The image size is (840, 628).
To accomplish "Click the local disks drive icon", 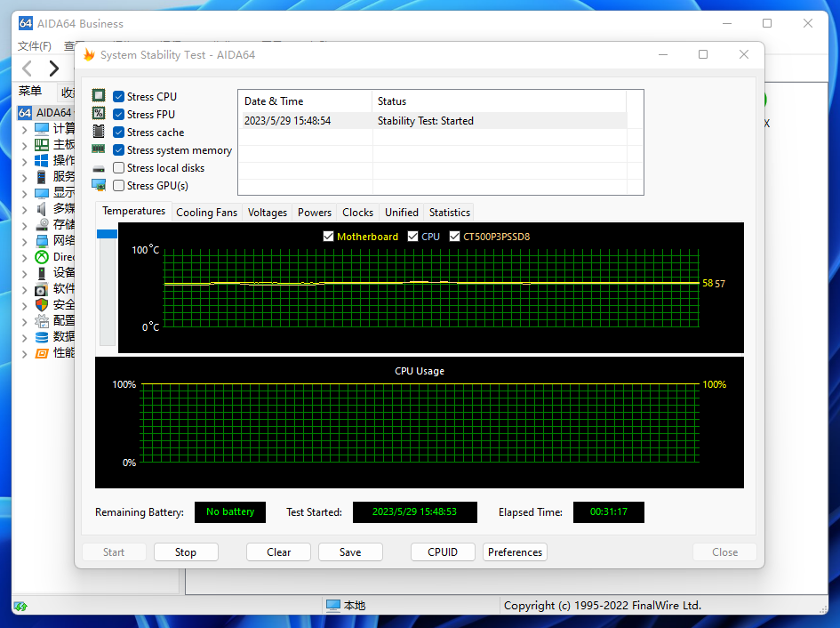I will (x=99, y=168).
